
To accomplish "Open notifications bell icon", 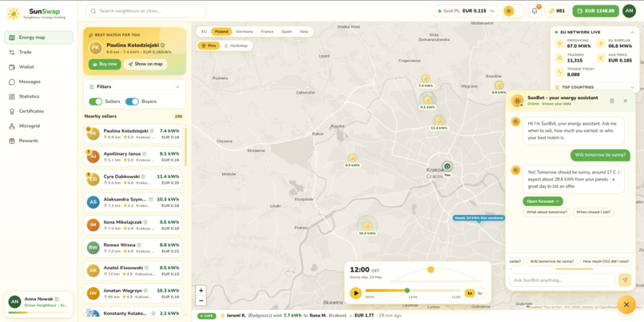I will pyautogui.click(x=535, y=11).
